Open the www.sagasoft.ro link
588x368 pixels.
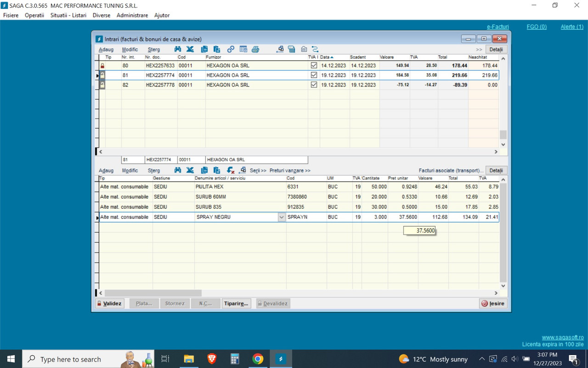563,338
